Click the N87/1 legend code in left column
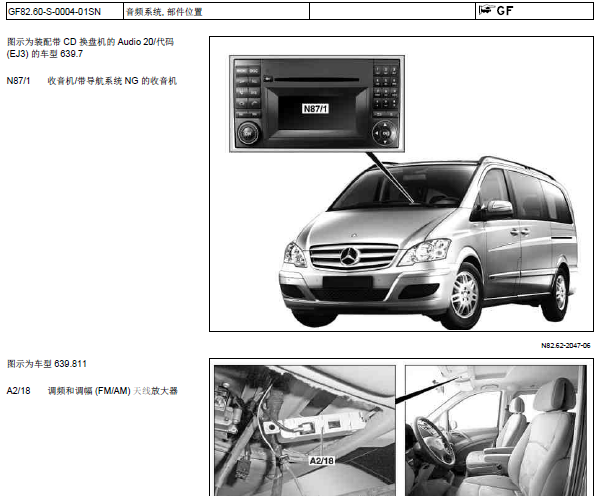The height and width of the screenshot is (496, 604). click(18, 81)
